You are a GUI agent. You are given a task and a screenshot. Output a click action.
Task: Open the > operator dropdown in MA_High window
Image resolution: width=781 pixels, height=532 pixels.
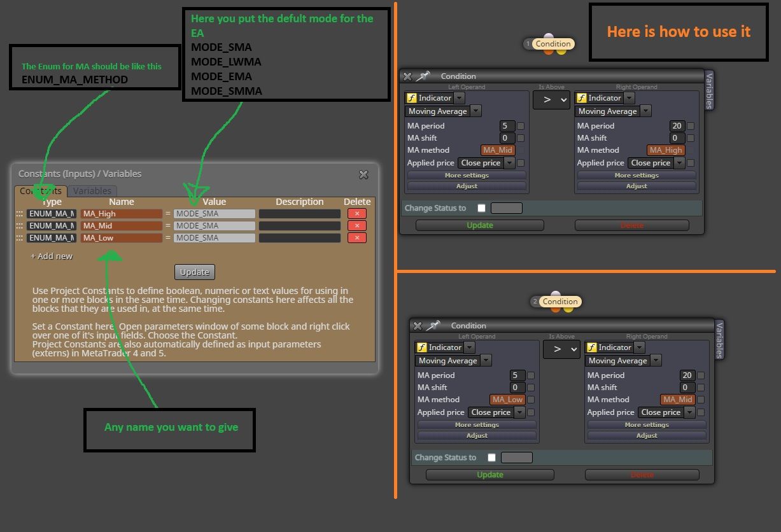click(551, 99)
